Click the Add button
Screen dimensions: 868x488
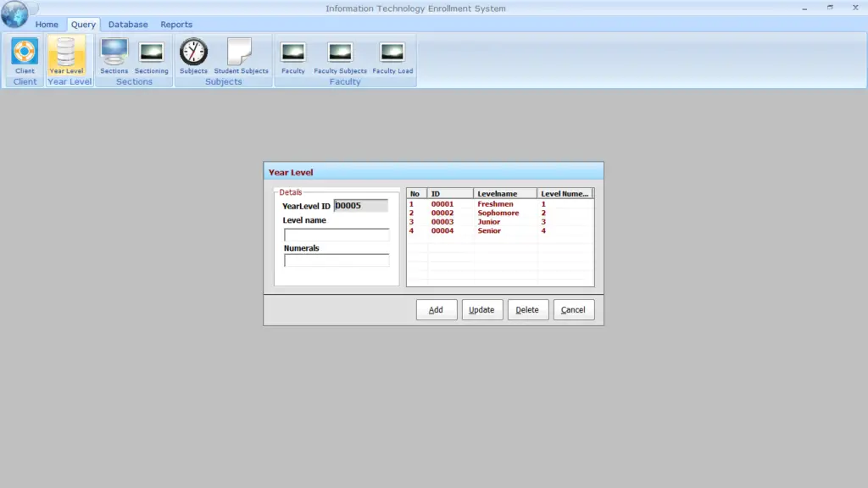[x=436, y=309]
